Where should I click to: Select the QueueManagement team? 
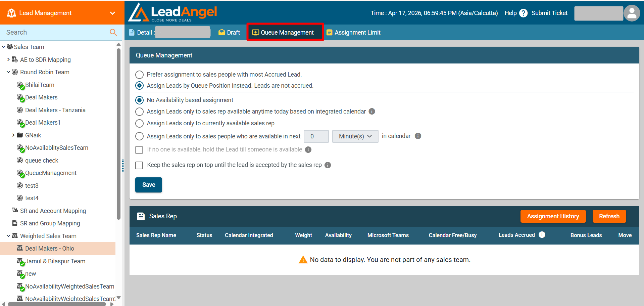(51, 173)
